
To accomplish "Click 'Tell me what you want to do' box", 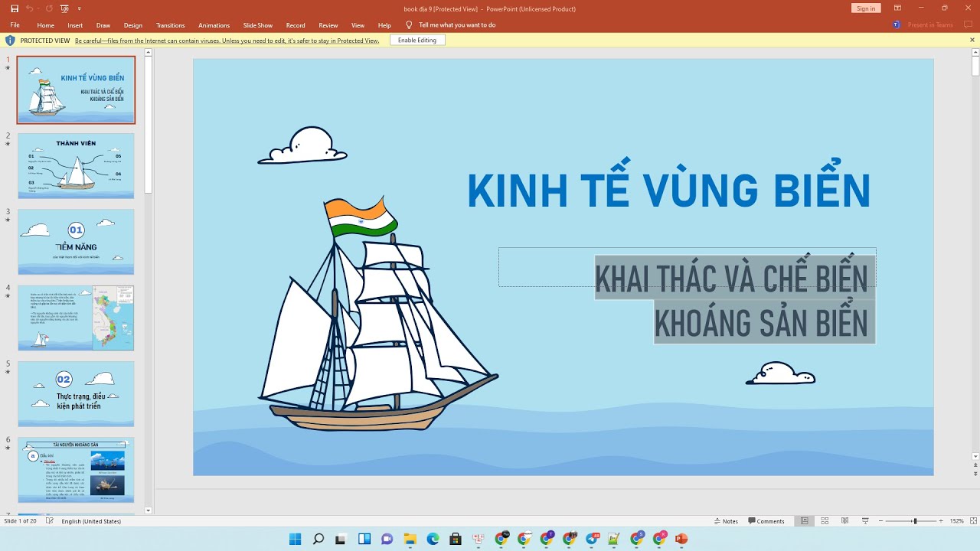I will click(457, 25).
